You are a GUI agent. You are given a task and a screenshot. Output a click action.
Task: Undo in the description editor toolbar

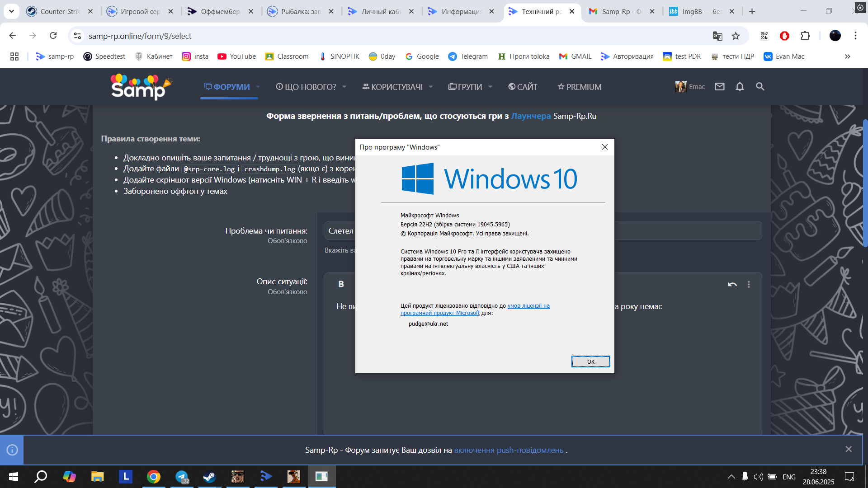point(732,284)
